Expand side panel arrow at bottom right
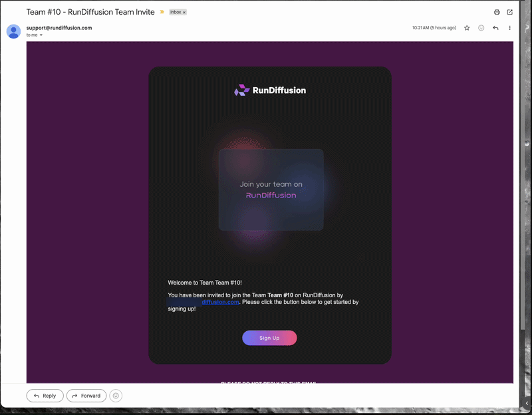This screenshot has width=532, height=415. (527, 403)
